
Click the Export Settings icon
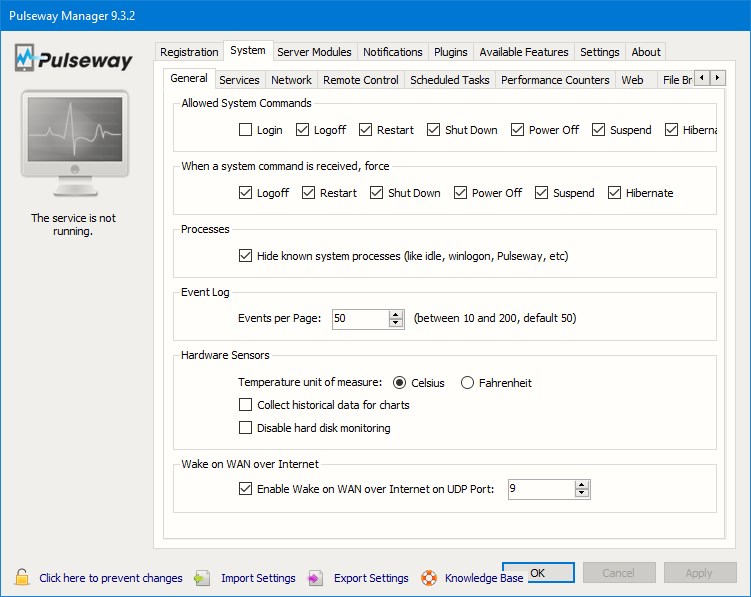pyautogui.click(x=315, y=577)
